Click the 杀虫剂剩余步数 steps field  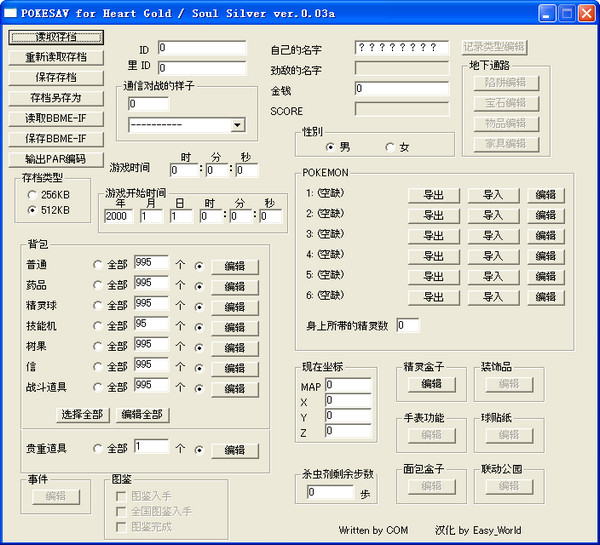[331, 492]
